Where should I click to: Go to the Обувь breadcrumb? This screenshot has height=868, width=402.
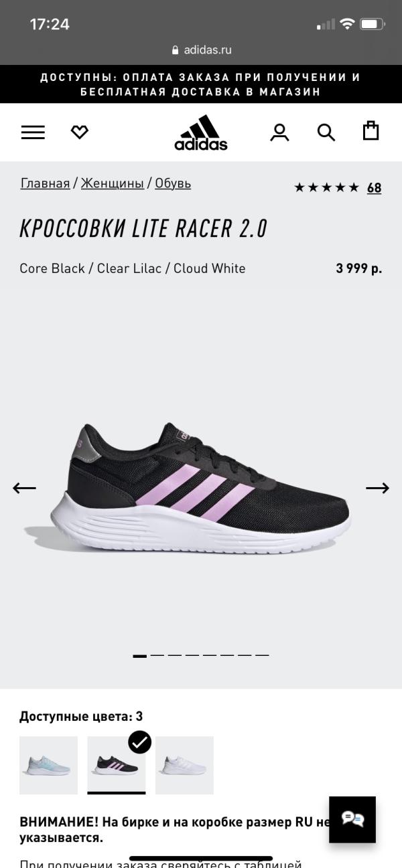tap(173, 183)
